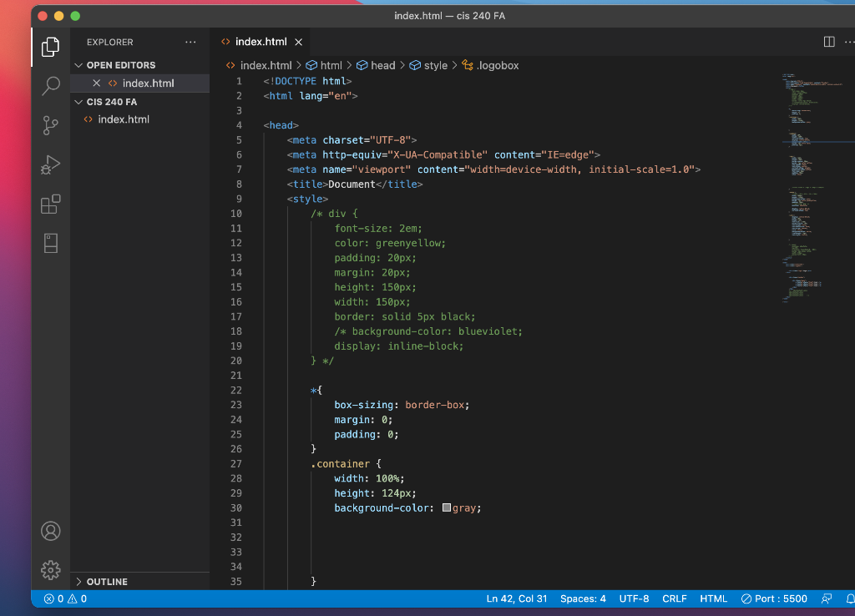Click the width: 100% declaration
855x616 pixels.
pos(369,478)
